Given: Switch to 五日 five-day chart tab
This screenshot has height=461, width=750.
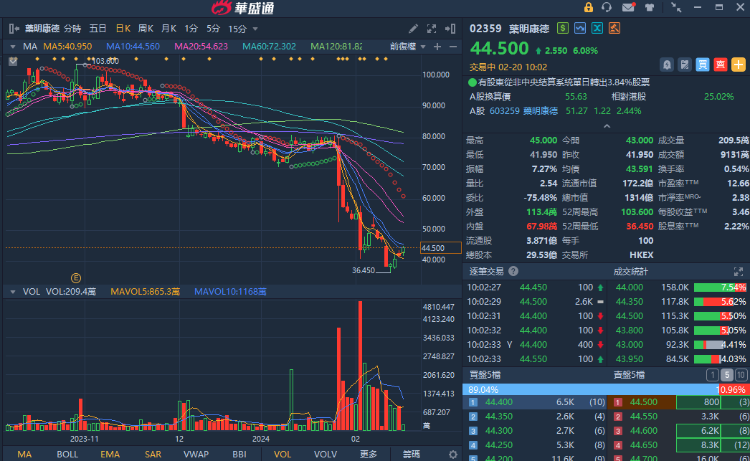Looking at the screenshot, I should click(x=98, y=29).
